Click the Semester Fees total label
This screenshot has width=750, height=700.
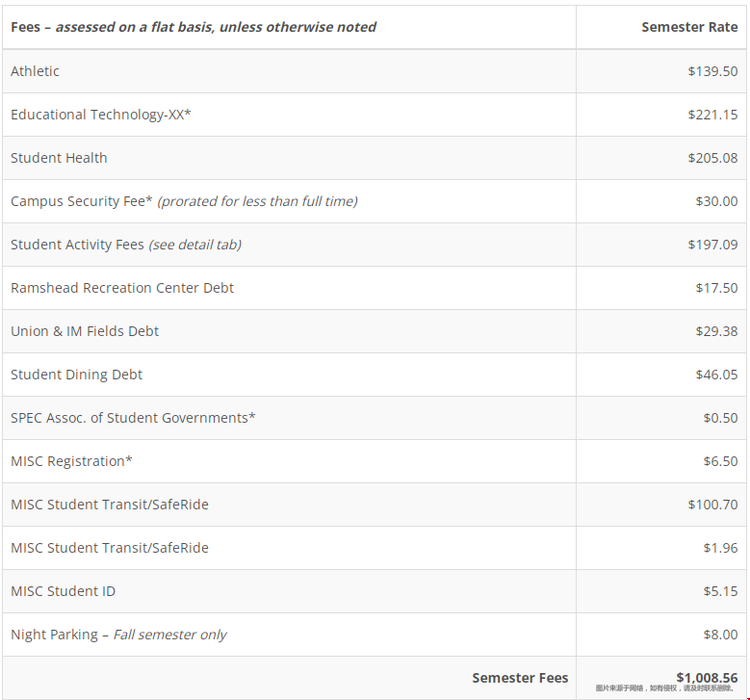point(520,678)
